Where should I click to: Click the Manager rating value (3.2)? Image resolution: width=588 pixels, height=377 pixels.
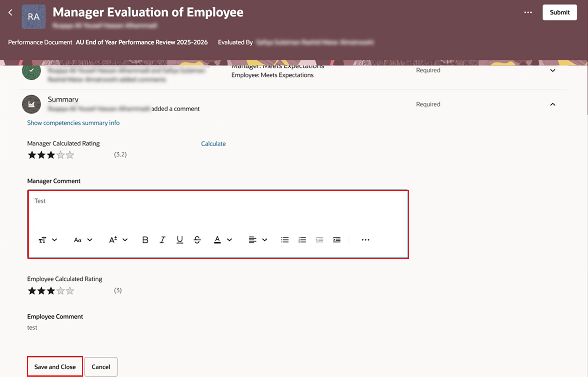pos(120,154)
